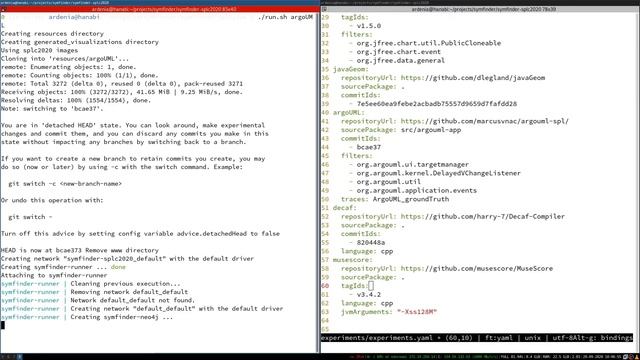This screenshot has width=640, height=360.
Task: Click the date and time in bottom bar
Action: click(x=603, y=357)
